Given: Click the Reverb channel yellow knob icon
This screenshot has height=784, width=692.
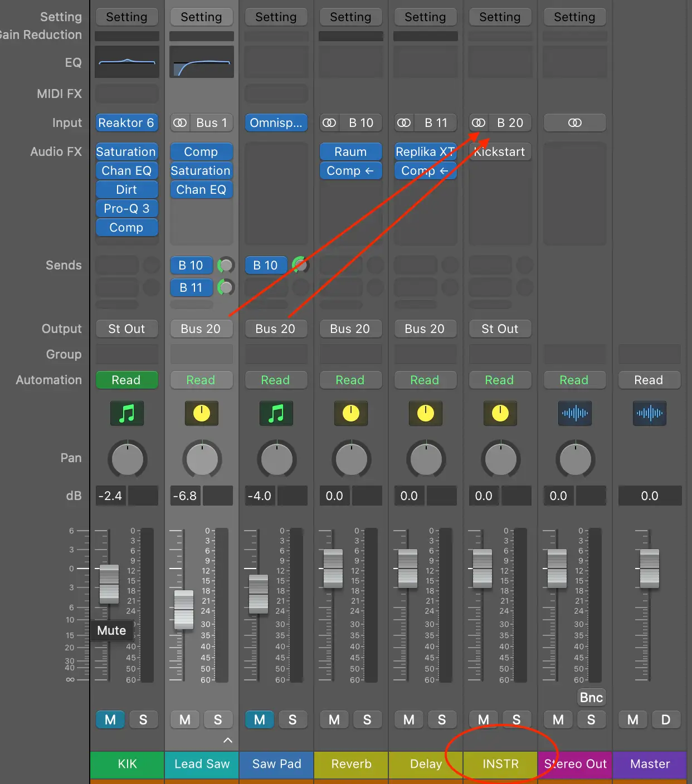Looking at the screenshot, I should point(351,413).
